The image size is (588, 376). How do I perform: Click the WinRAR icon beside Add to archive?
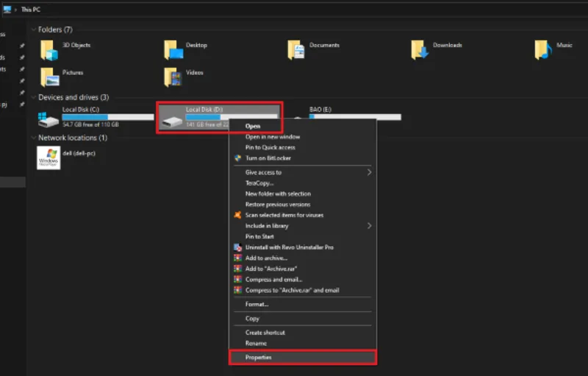click(x=237, y=258)
